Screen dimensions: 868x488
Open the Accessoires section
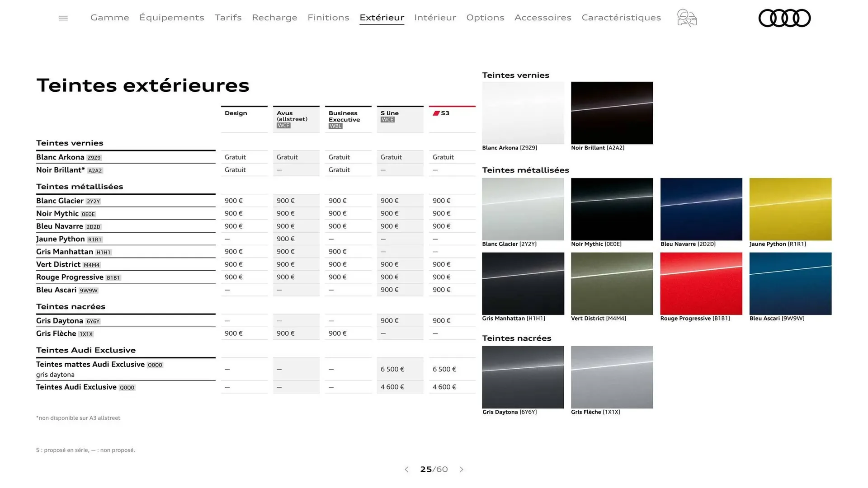(542, 18)
